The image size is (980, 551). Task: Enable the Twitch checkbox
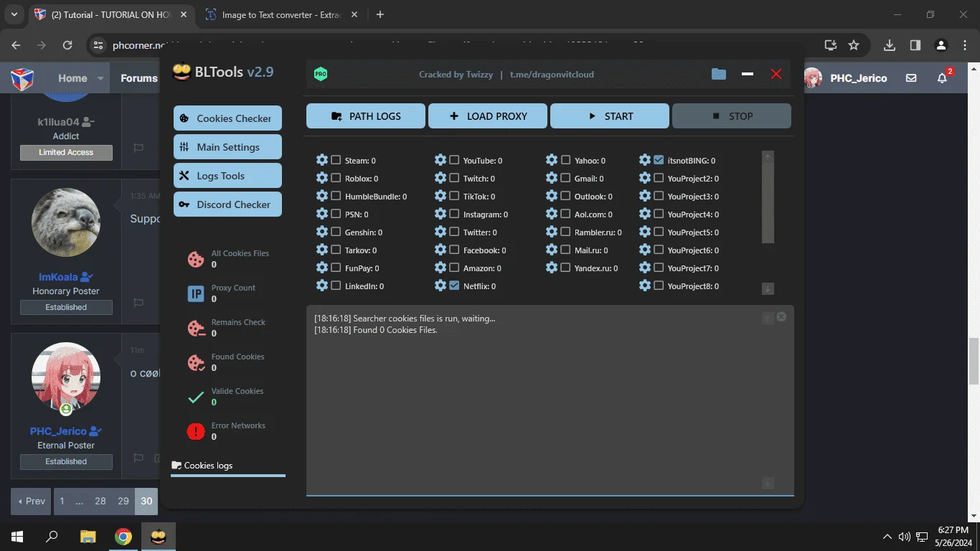point(454,178)
